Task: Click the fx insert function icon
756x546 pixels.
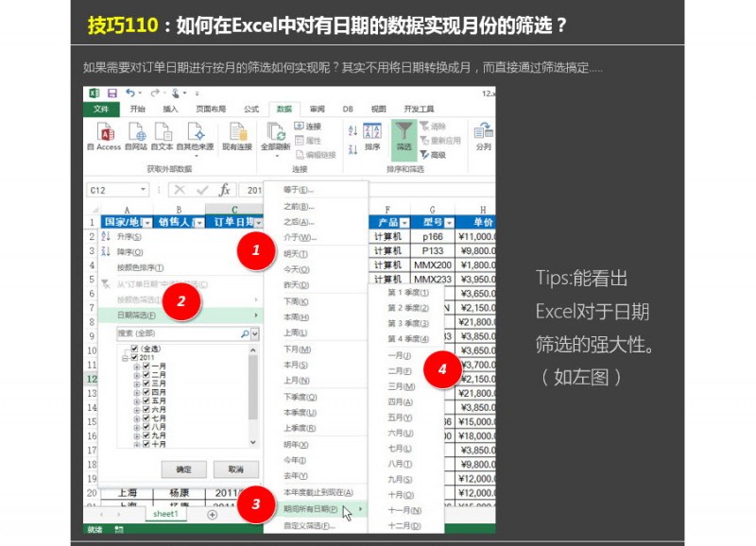Action: coord(225,190)
